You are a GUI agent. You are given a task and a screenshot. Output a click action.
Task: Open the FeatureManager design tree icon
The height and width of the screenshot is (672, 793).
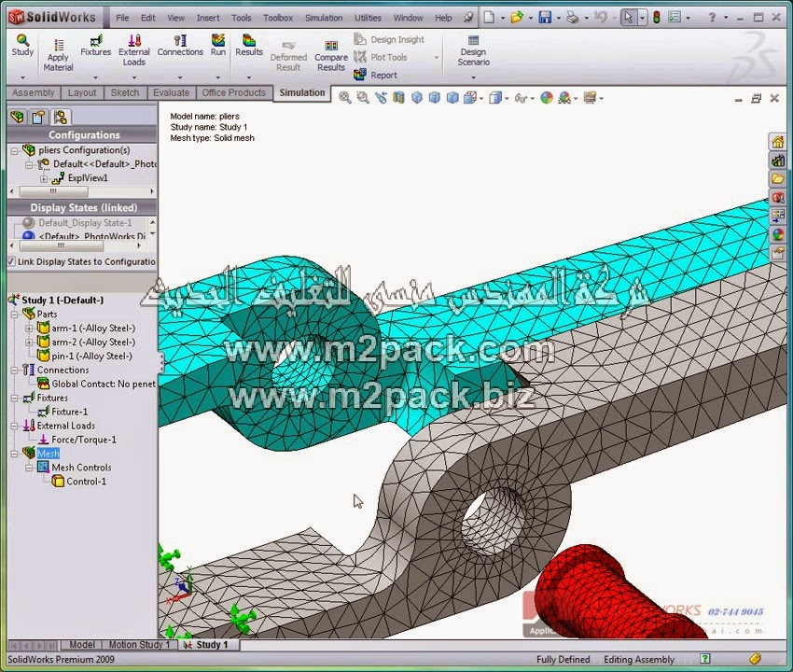17,118
